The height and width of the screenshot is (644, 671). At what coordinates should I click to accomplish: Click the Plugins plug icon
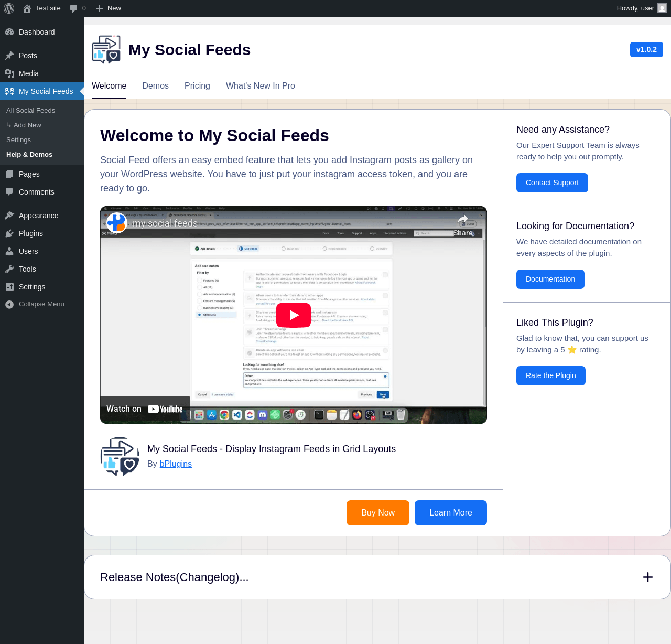click(9, 233)
